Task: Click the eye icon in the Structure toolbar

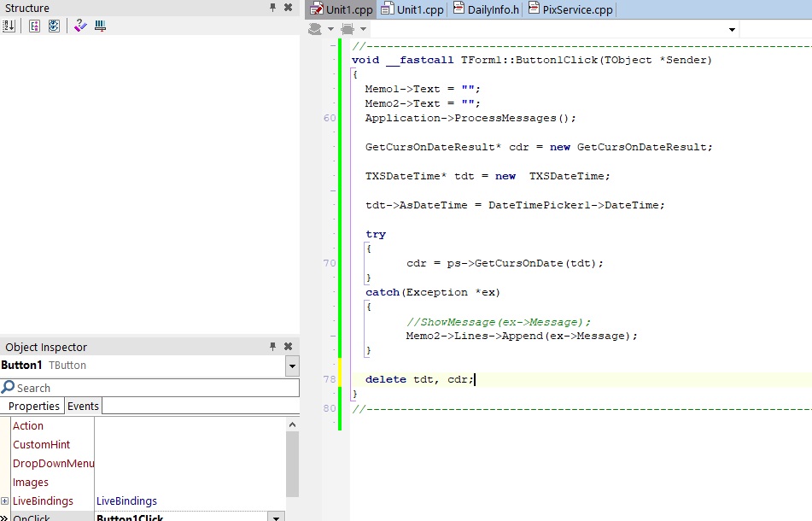Action: coord(54,26)
